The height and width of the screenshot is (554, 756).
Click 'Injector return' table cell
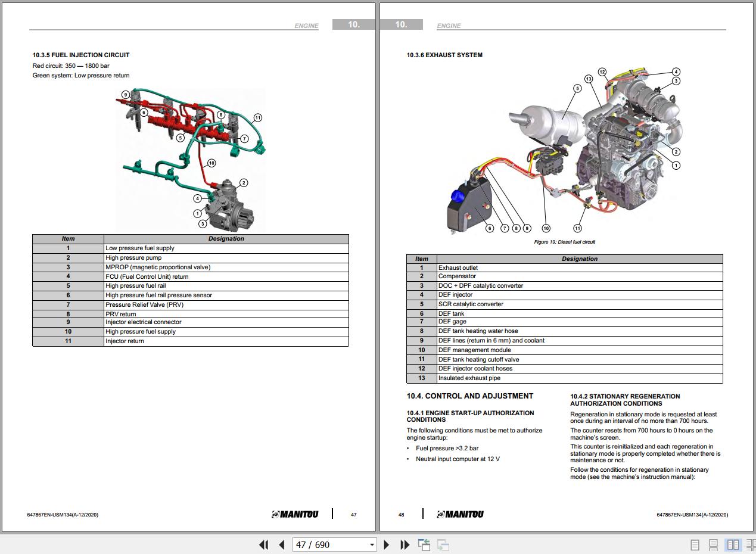coord(226,341)
